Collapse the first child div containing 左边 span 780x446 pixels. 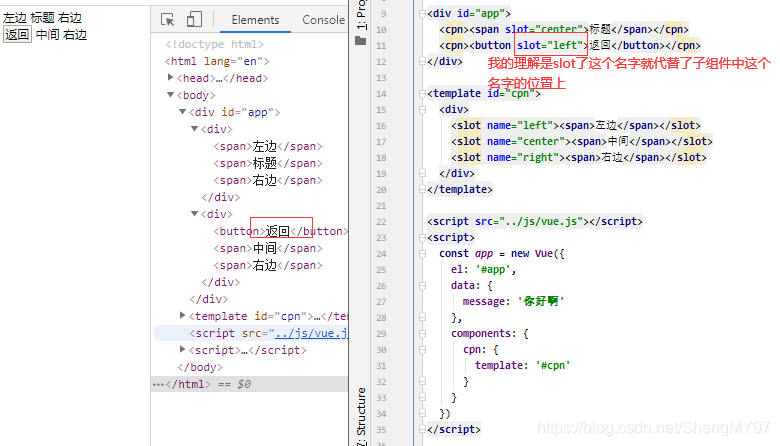click(x=195, y=129)
